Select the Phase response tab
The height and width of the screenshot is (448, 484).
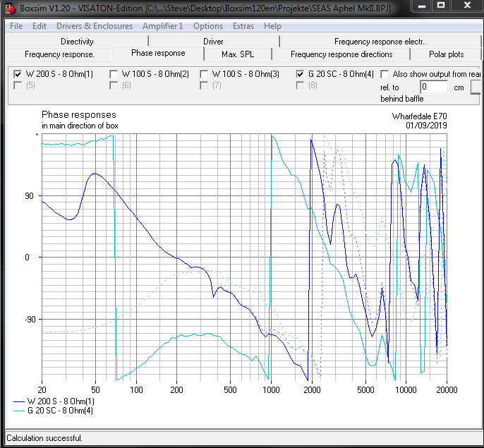(158, 54)
